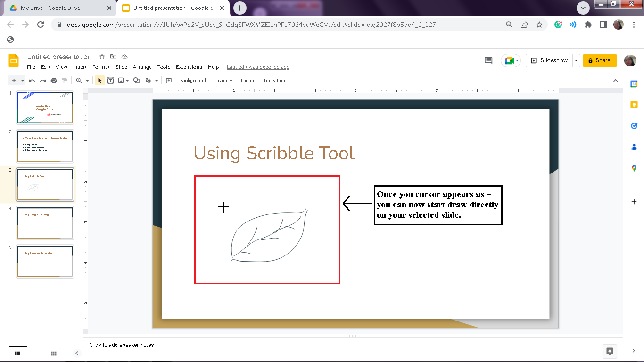Screen dimensions: 644x362
Task: Select slide 1 thumbnail 'How to Draw in Google Slide'
Action: click(x=45, y=108)
